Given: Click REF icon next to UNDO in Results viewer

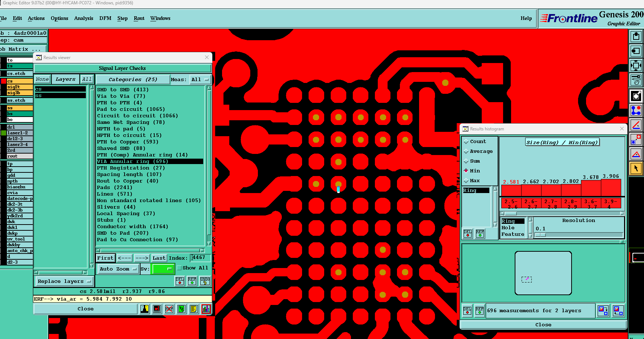Looking at the screenshot, I should coord(192,281).
